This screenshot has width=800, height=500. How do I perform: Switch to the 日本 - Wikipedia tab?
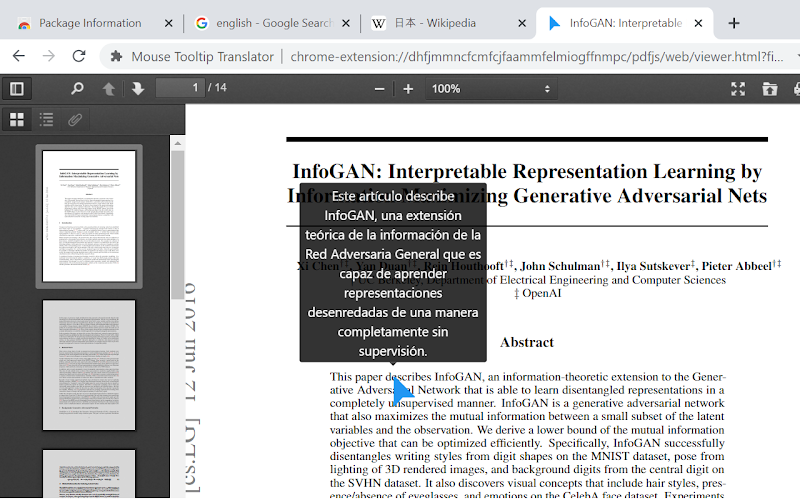coord(435,23)
